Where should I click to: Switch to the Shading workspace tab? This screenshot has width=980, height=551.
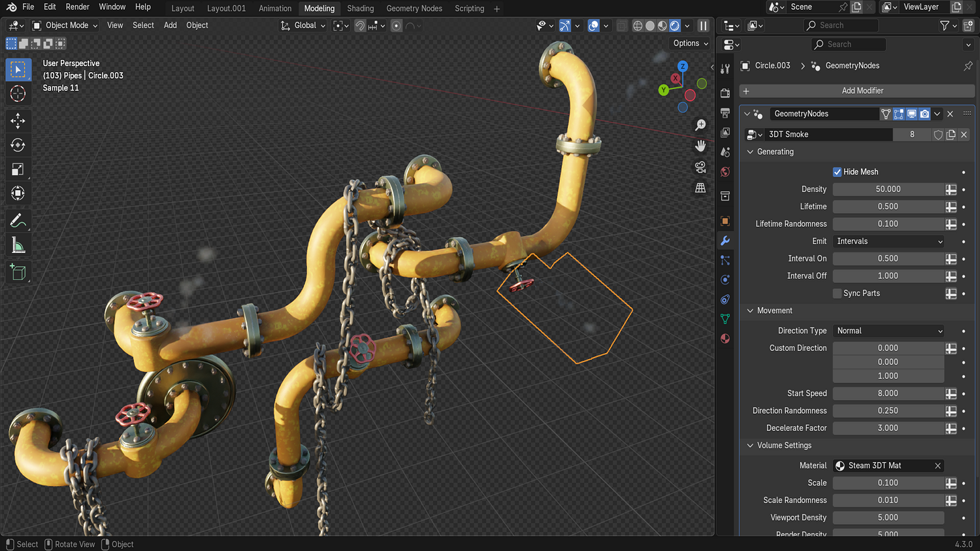coord(360,8)
